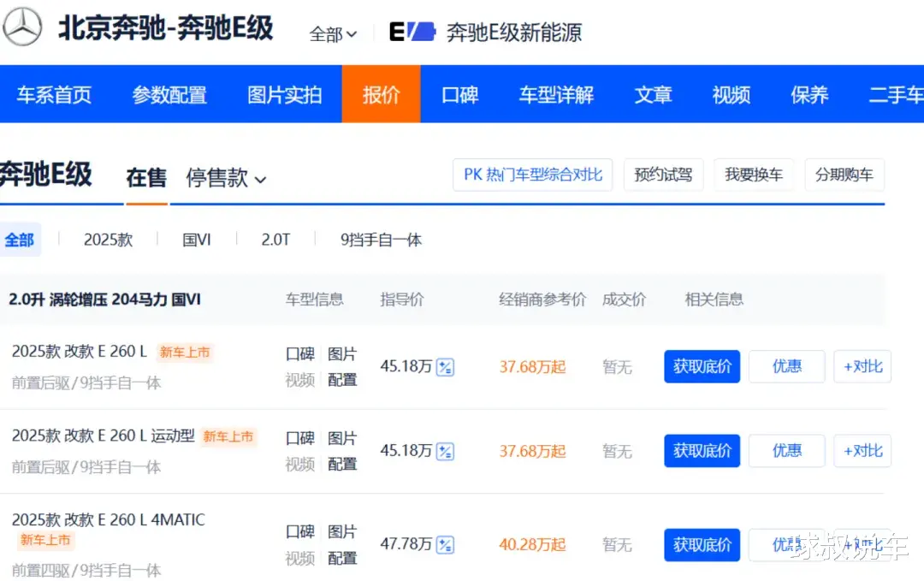Open the 奔驰E级新能源 link

tap(514, 33)
